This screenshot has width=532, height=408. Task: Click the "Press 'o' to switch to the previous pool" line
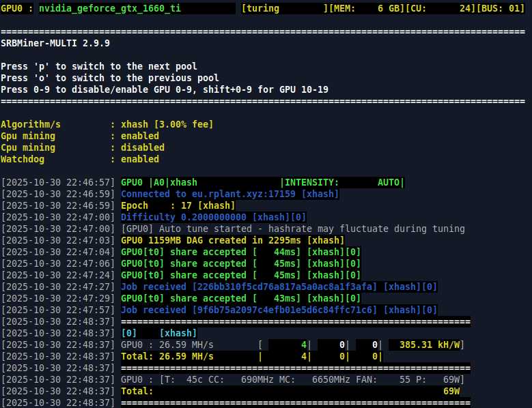click(109, 78)
